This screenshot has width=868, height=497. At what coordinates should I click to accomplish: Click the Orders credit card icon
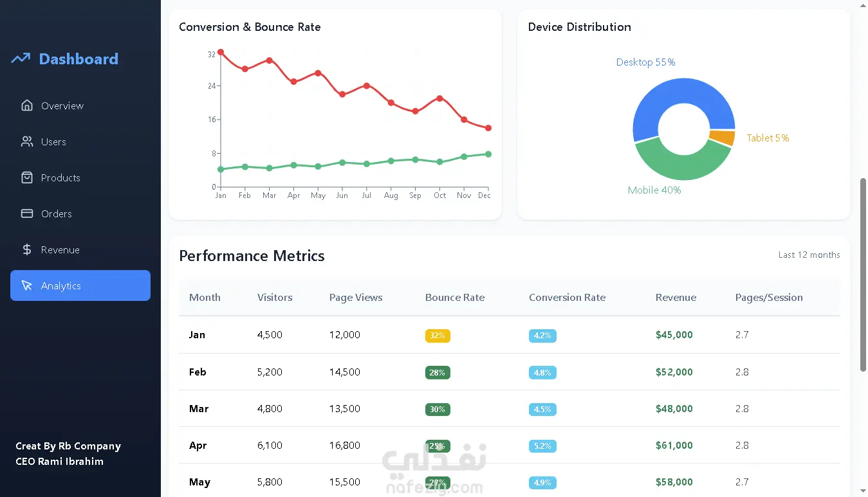27,213
